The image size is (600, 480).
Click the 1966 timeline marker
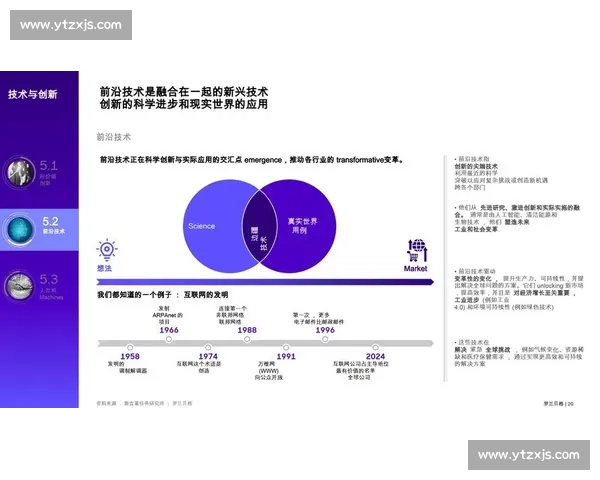(x=169, y=339)
